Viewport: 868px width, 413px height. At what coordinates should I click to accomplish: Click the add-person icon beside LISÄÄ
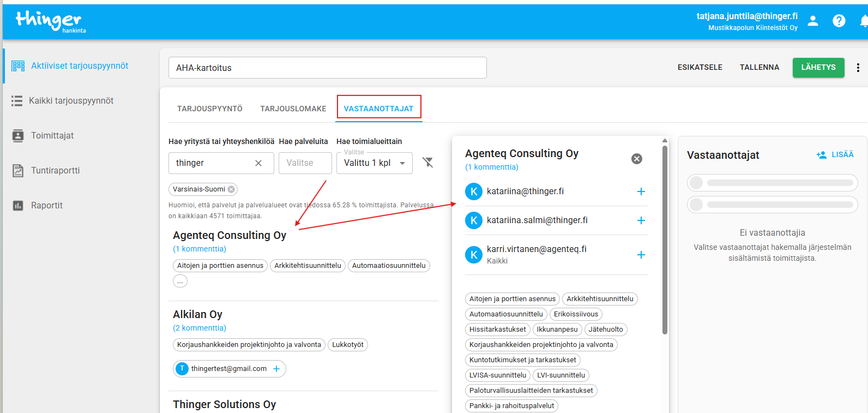pyautogui.click(x=822, y=155)
